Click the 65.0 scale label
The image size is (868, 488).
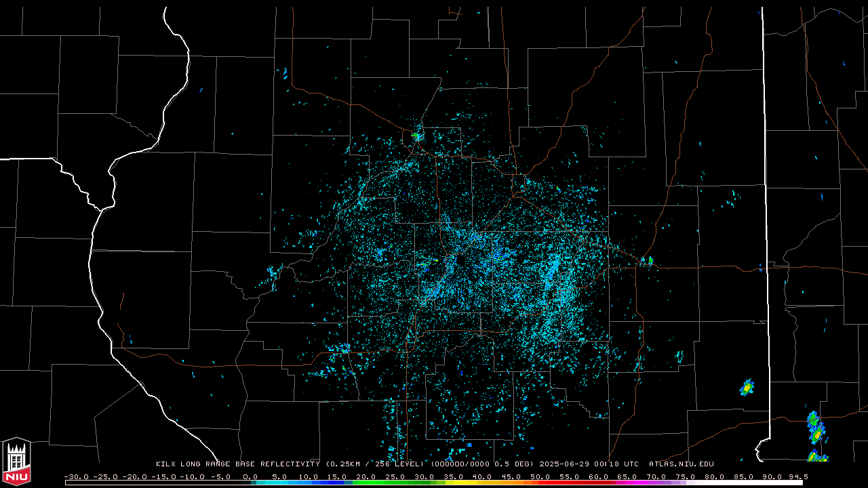(x=627, y=477)
